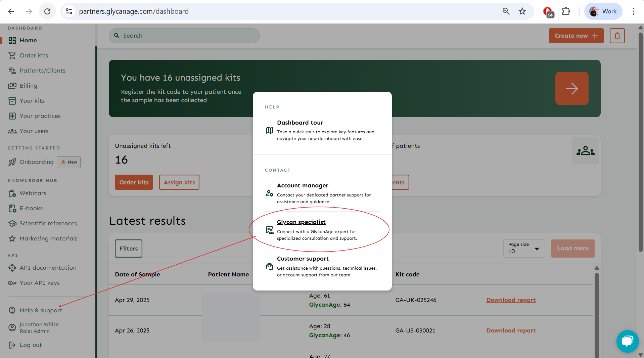Bookmark this page with the star icon
This screenshot has width=644, height=358.
[522, 11]
